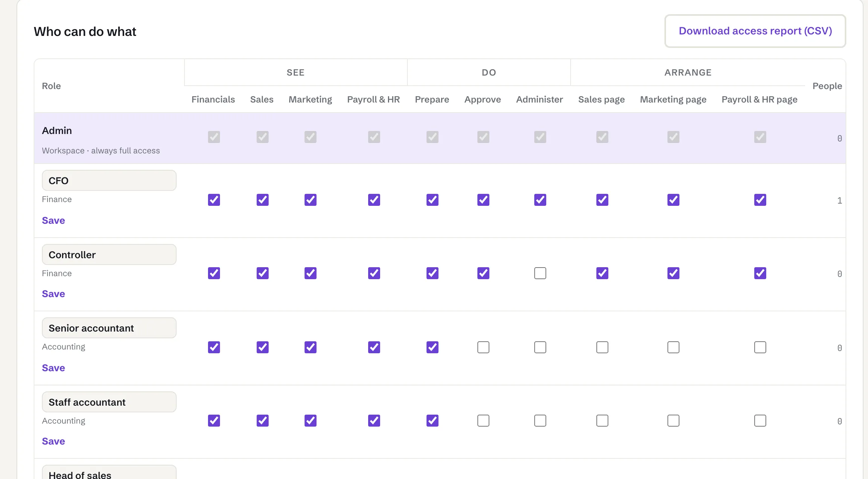Uncheck Marketing visibility for Controller
The width and height of the screenshot is (868, 479).
click(311, 273)
